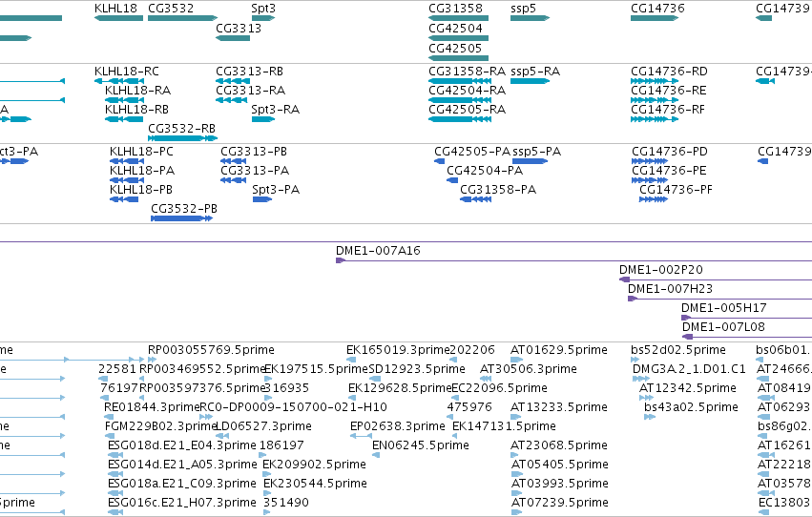This screenshot has height=517, width=812.
Task: Select protein KLHL18-PA
Action: pyautogui.click(x=127, y=180)
